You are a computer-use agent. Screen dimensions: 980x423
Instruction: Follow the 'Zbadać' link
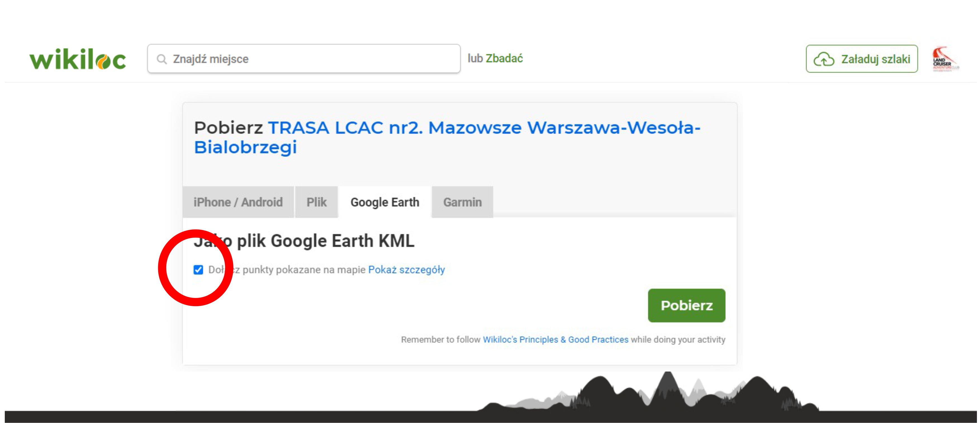504,58
